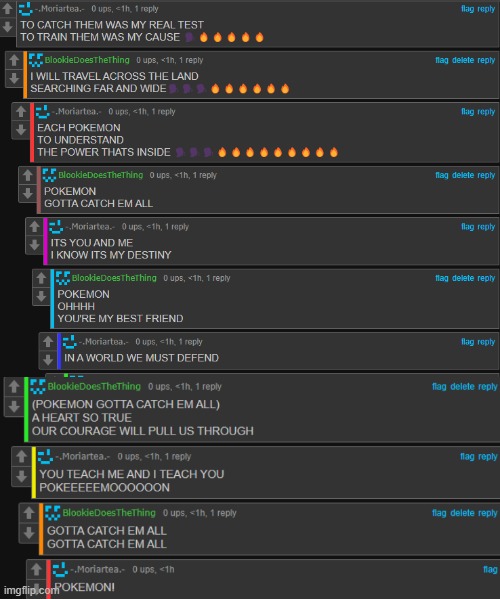The image size is (500, 599).
Task: Upvote the "YOU TEACH ME AND I TEACH YOU" comment
Action: pos(21,457)
